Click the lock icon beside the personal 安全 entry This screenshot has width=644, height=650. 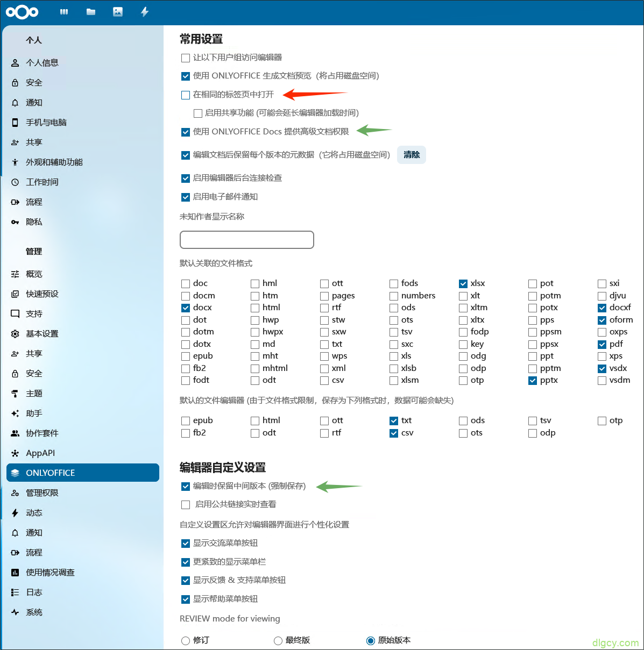click(15, 83)
